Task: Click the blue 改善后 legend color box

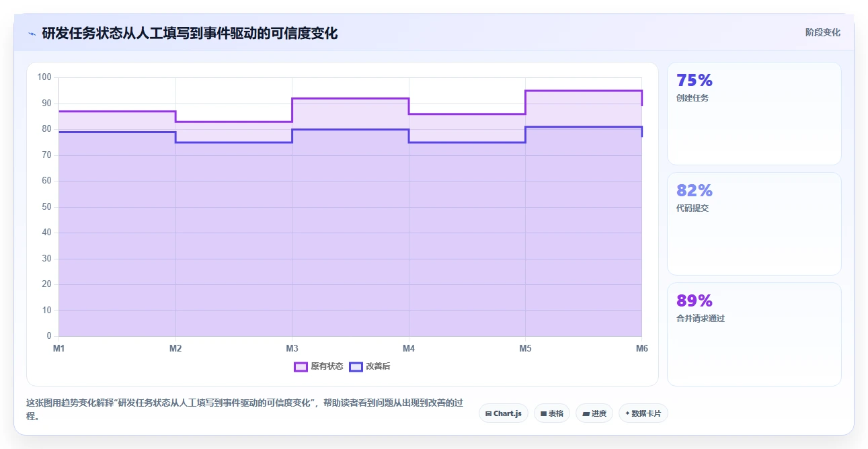Action: 356,366
